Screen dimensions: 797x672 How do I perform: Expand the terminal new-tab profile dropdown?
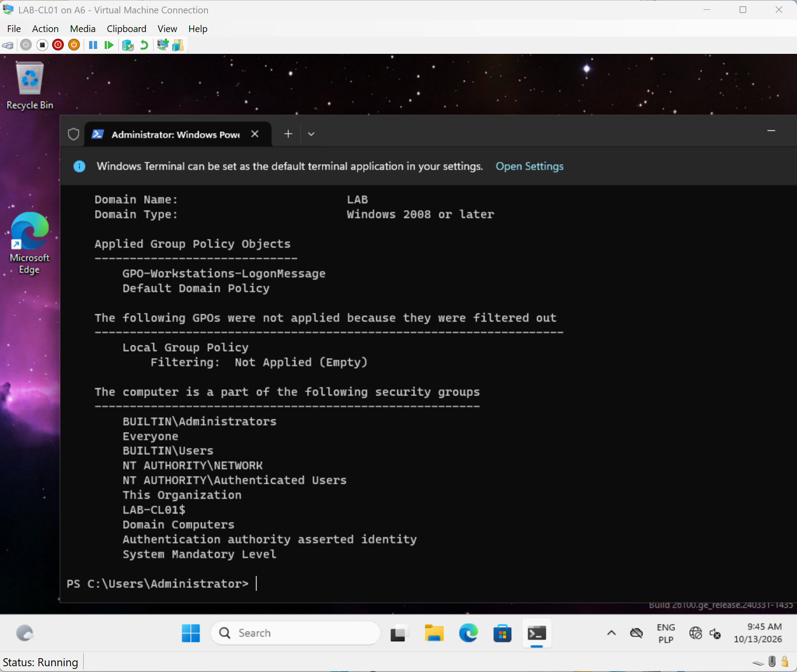(x=311, y=134)
